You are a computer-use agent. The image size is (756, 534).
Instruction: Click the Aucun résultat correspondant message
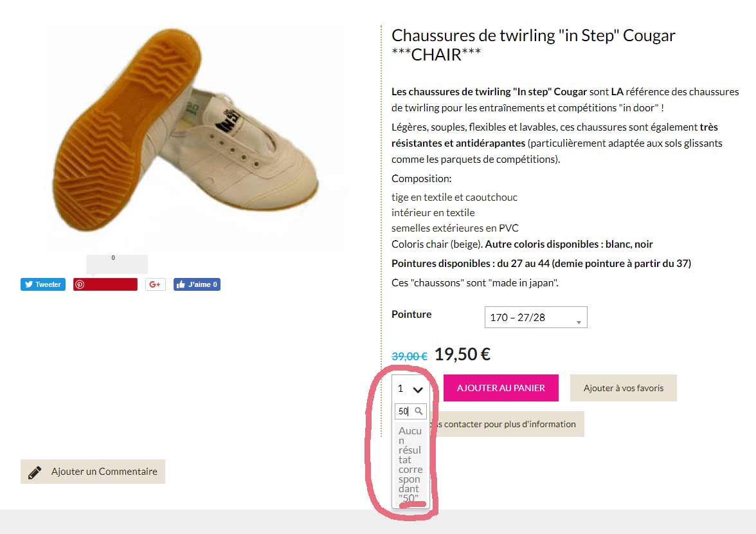410,465
